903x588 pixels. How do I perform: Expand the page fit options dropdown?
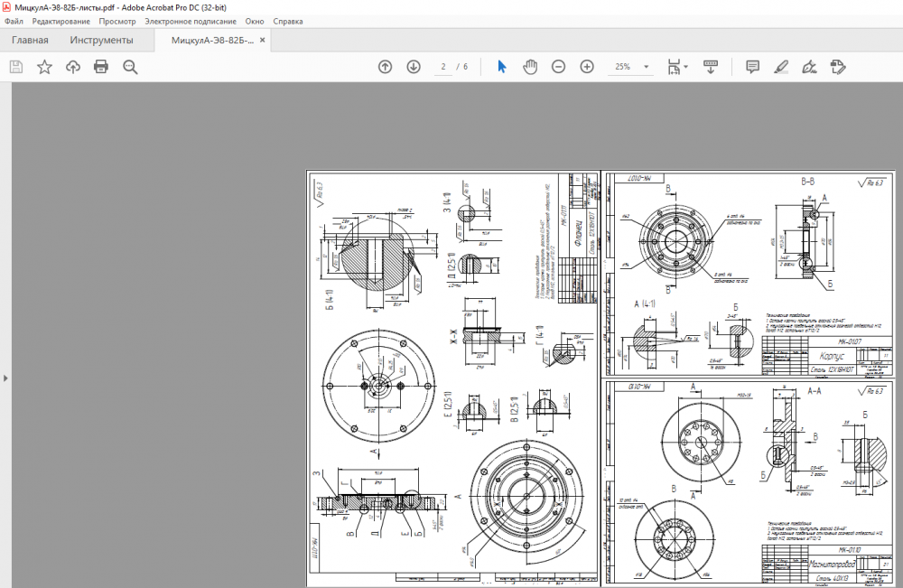(686, 67)
